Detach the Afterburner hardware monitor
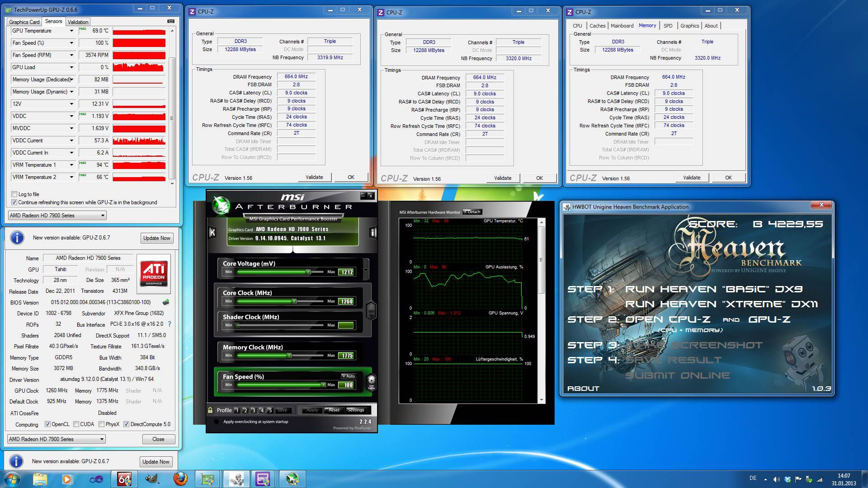Image resolution: width=868 pixels, height=488 pixels. 473,212
